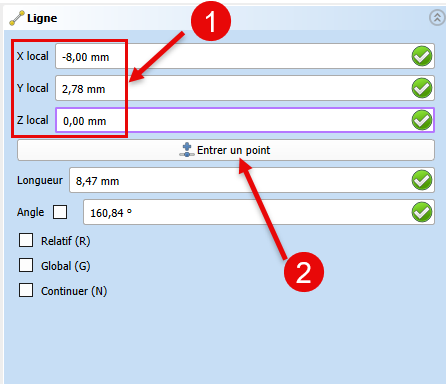Image resolution: width=446 pixels, height=384 pixels.
Task: Enable the Continuer (N) checkbox
Action: click(x=26, y=290)
